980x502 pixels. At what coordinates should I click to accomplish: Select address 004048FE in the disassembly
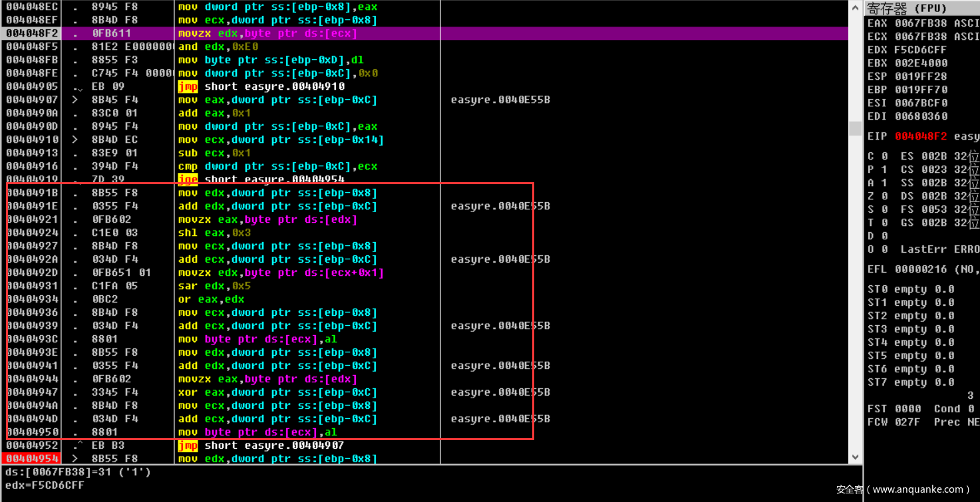(x=32, y=73)
